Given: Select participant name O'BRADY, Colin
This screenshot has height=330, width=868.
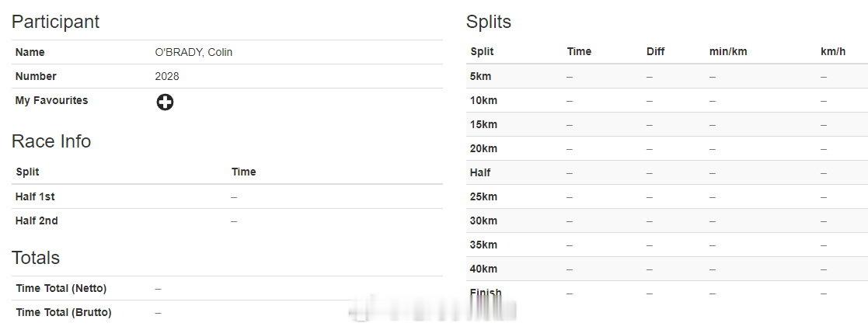Looking at the screenshot, I should 193,53.
